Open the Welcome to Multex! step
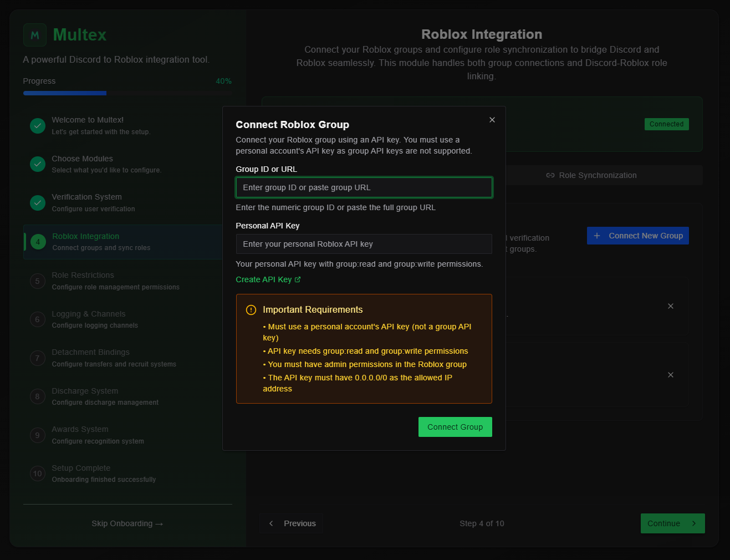This screenshot has height=560, width=730. (x=127, y=125)
